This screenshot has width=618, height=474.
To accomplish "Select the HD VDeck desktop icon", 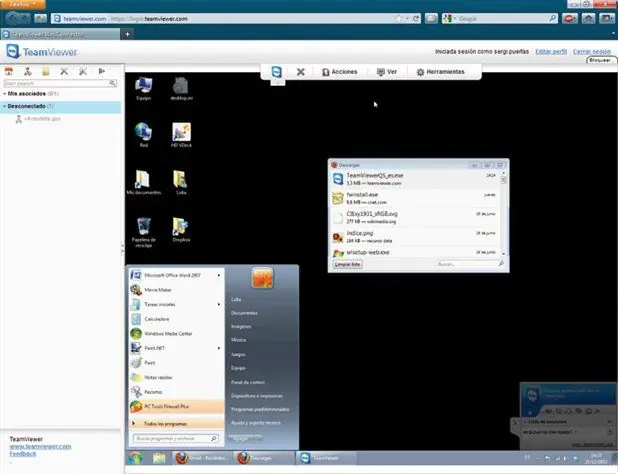I will tap(181, 135).
